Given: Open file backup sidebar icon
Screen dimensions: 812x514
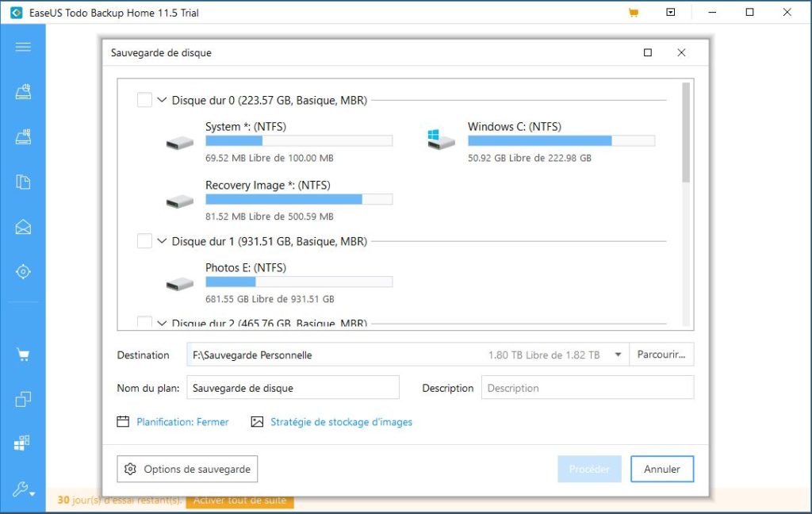Looking at the screenshot, I should 23,182.
